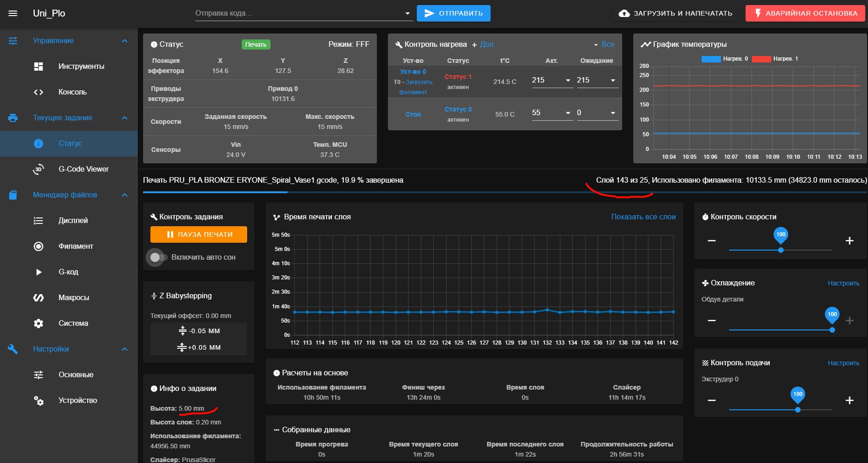The height and width of the screenshot is (463, 868).
Task: Click the Текущее задание printer icon
Action: point(13,118)
